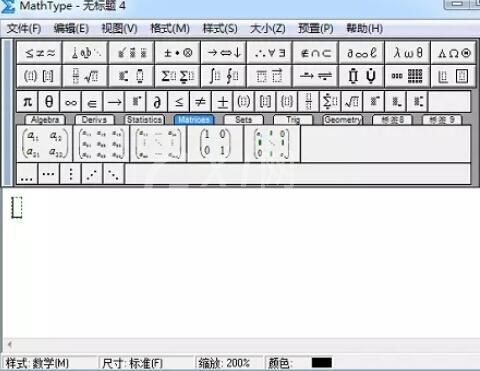Open the 编辑(E) menu
This screenshot has width=480, height=371.
click(71, 29)
